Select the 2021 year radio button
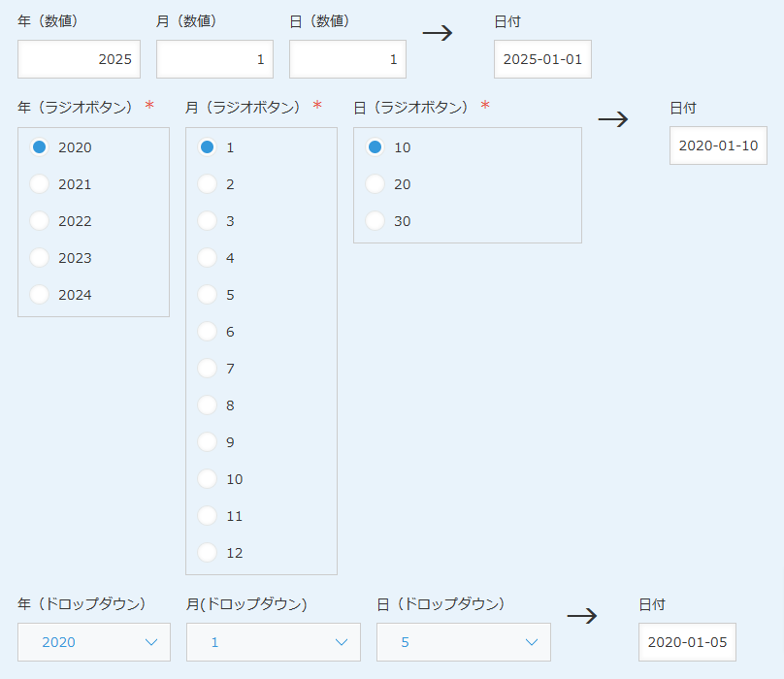 [x=40, y=184]
